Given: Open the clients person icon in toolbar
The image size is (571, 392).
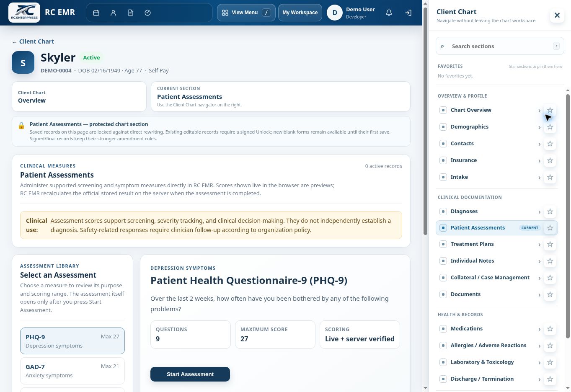Looking at the screenshot, I should pyautogui.click(x=113, y=13).
